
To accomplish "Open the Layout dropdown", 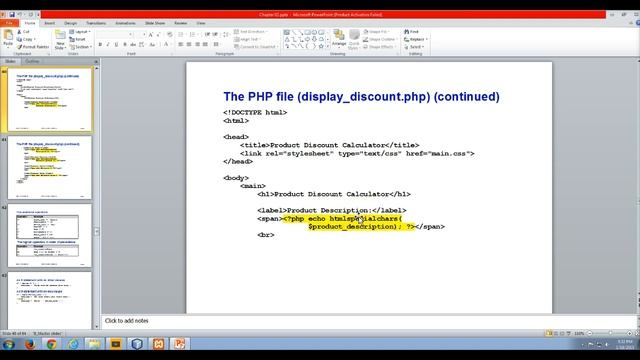I will [x=80, y=31].
